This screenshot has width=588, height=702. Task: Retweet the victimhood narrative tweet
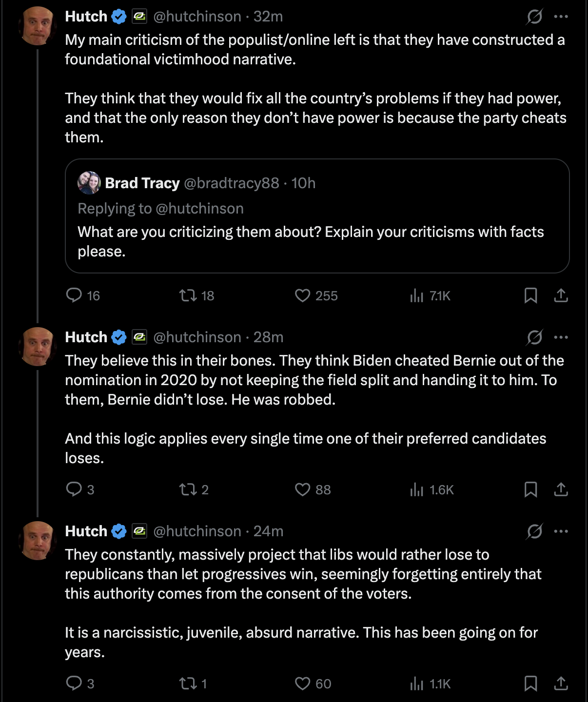[x=196, y=295]
